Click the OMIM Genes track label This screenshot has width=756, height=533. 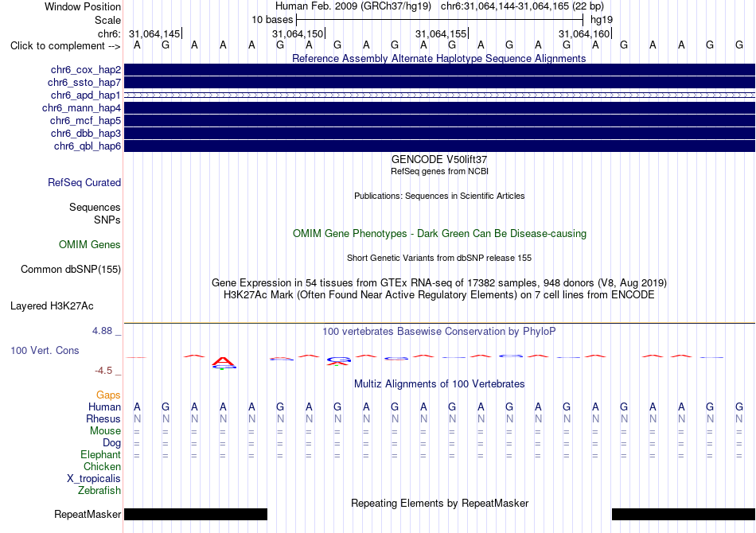click(90, 245)
